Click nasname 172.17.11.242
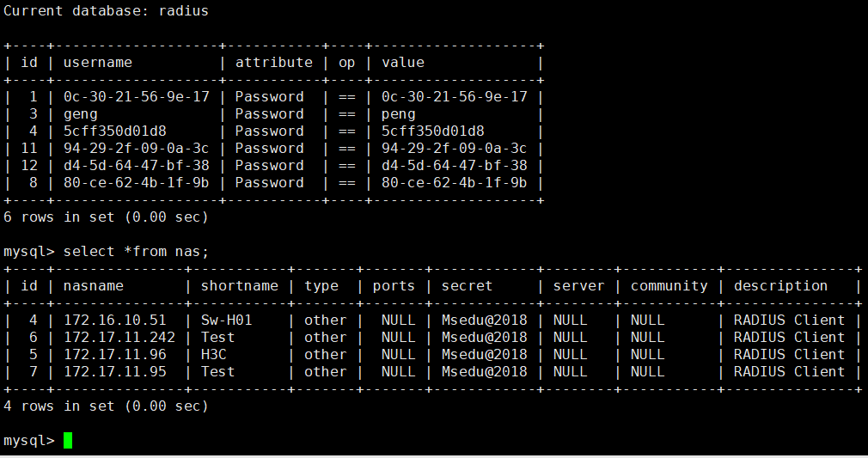This screenshot has height=458, width=868. (119, 337)
